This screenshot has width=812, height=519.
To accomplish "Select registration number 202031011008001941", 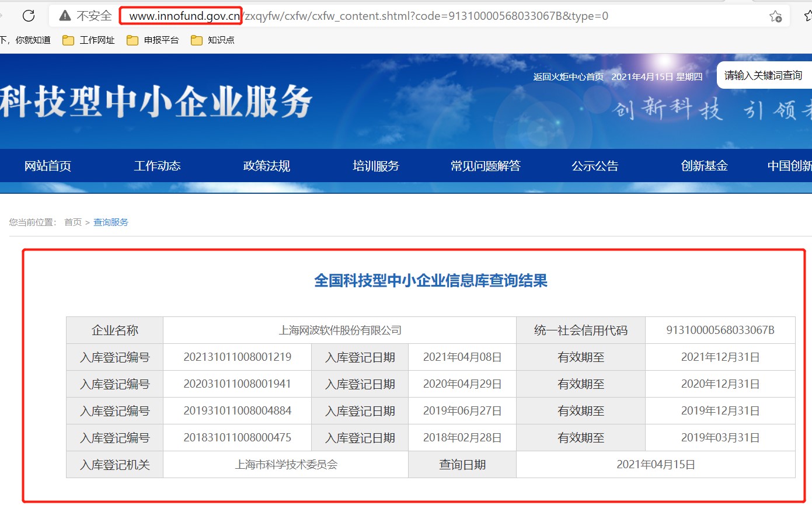I will (238, 384).
